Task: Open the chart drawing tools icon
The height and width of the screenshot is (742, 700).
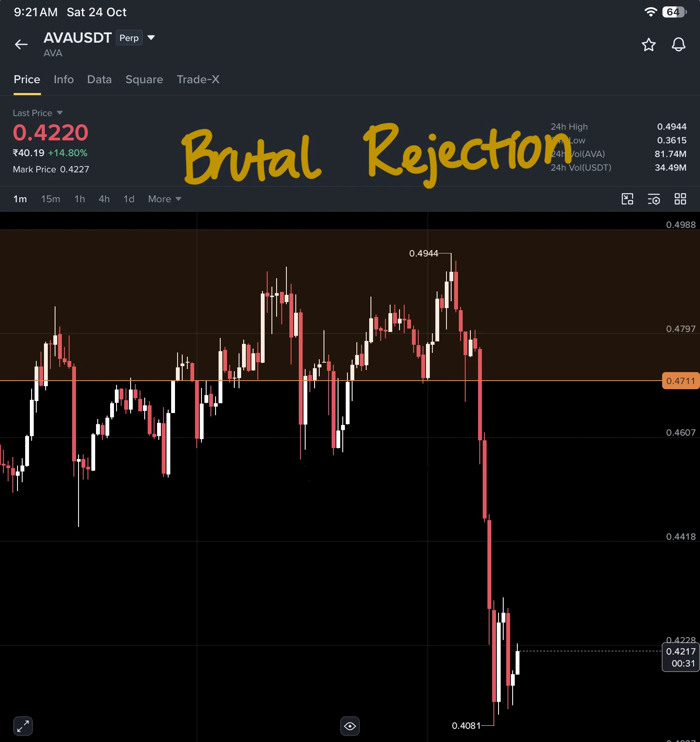Action: (x=627, y=199)
